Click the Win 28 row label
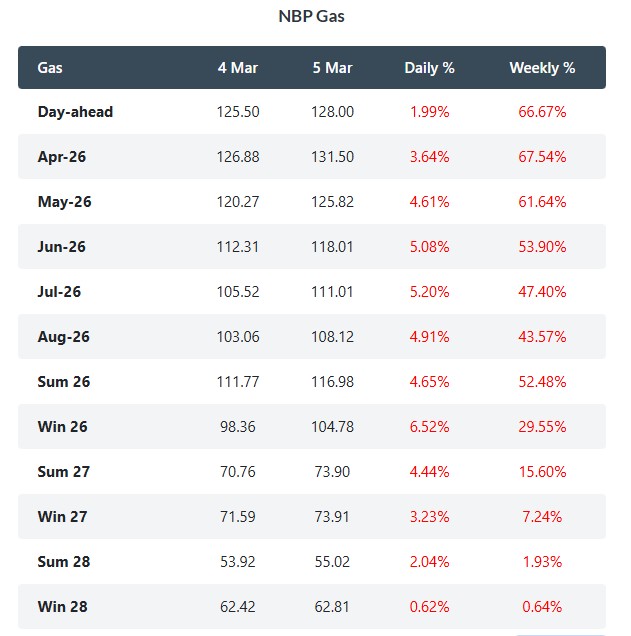Viewport: 631px width, 636px height. [63, 607]
